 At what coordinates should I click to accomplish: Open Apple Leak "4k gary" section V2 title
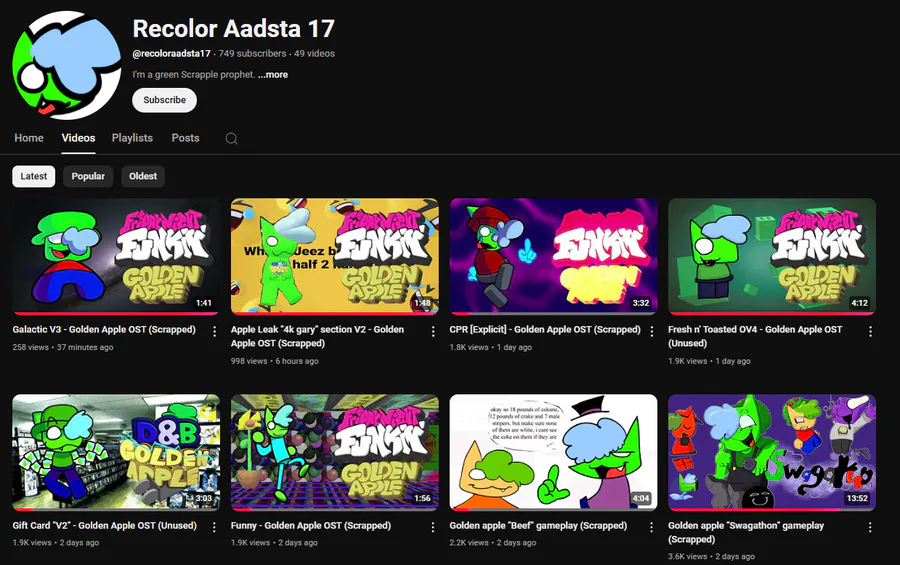click(x=317, y=336)
